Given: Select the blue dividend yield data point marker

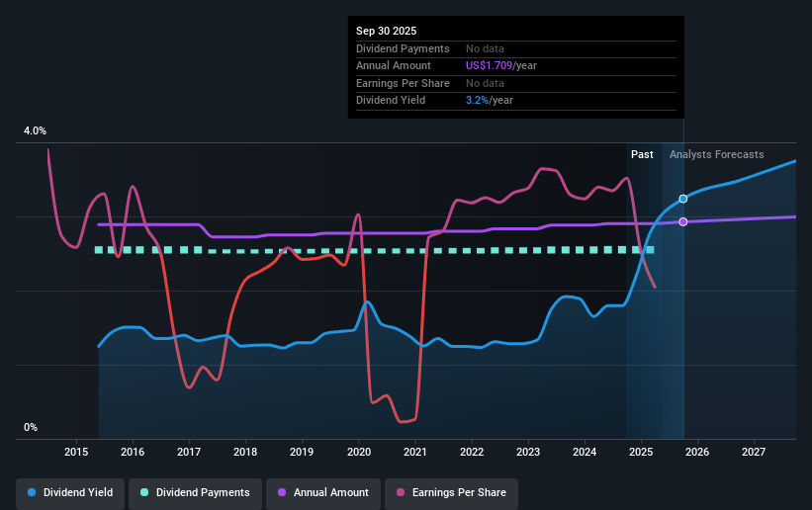Looking at the screenshot, I should 683,199.
